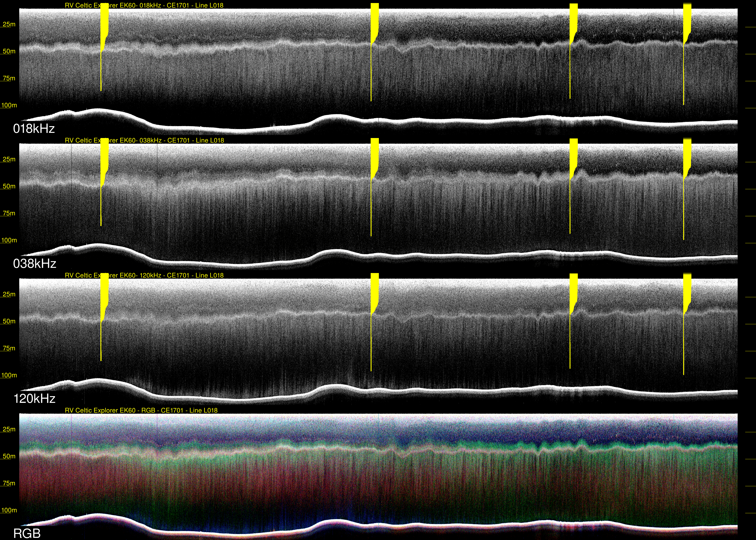Click the large 120kHz frequency label
The width and height of the screenshot is (756, 540).
coord(35,398)
